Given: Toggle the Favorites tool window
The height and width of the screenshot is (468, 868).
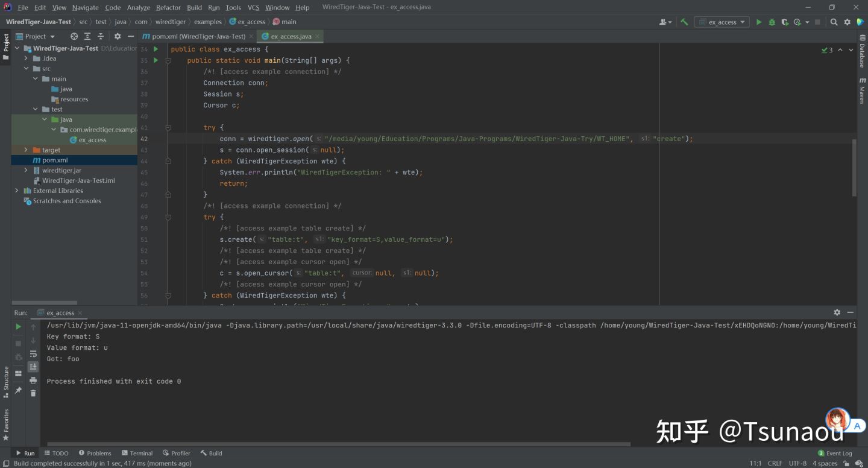Looking at the screenshot, I should pos(6,425).
